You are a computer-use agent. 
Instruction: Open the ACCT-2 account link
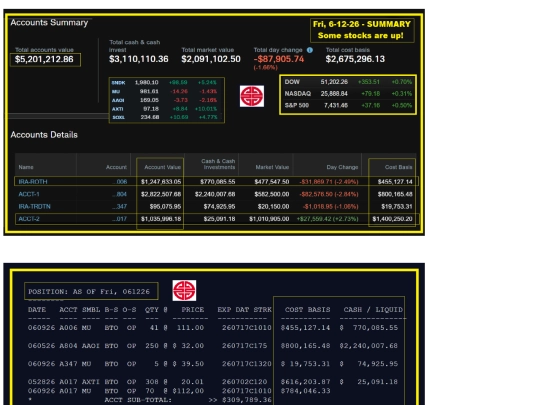point(29,219)
